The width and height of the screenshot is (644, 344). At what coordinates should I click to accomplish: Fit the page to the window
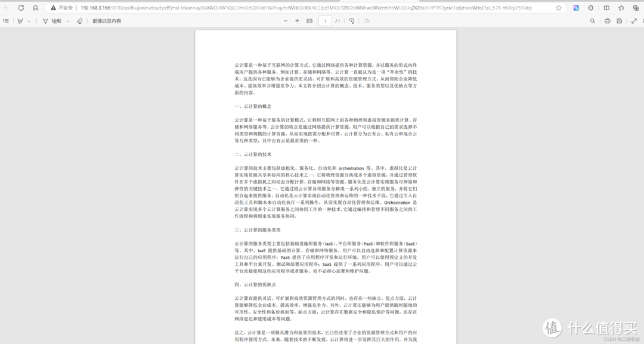309,20
